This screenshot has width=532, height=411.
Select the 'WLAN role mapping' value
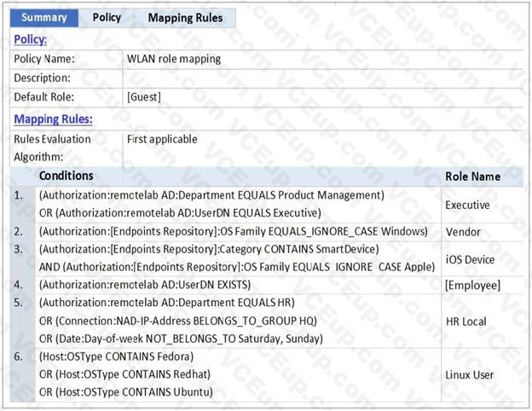point(174,59)
